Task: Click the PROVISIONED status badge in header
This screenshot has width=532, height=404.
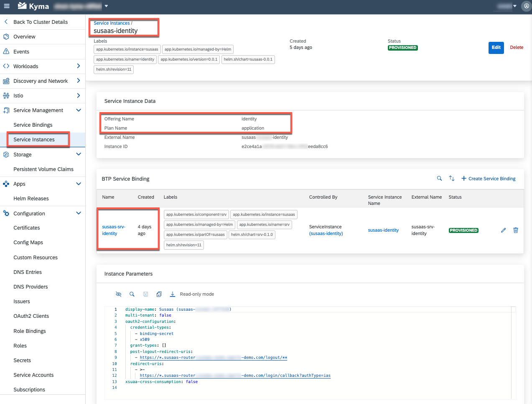Action: [402, 48]
